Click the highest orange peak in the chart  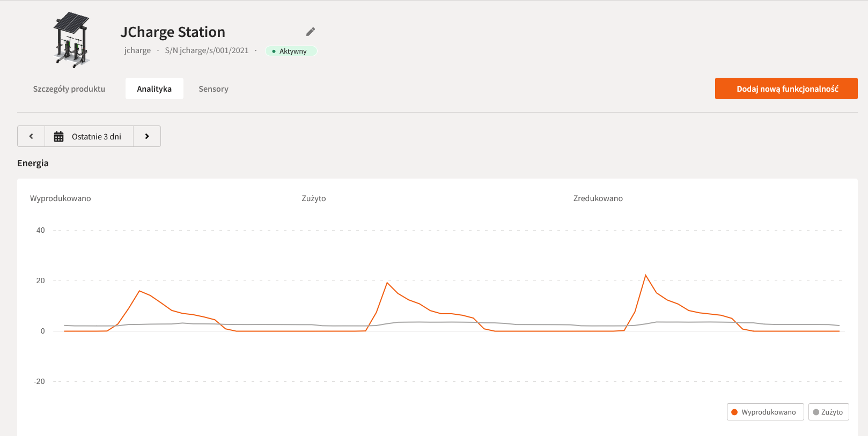coord(646,275)
